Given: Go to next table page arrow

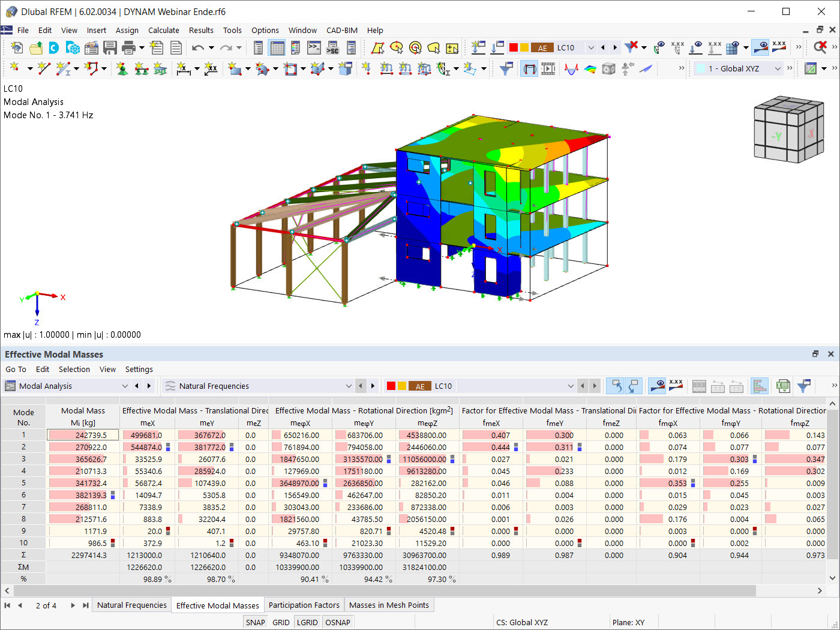Looking at the screenshot, I should [73, 605].
